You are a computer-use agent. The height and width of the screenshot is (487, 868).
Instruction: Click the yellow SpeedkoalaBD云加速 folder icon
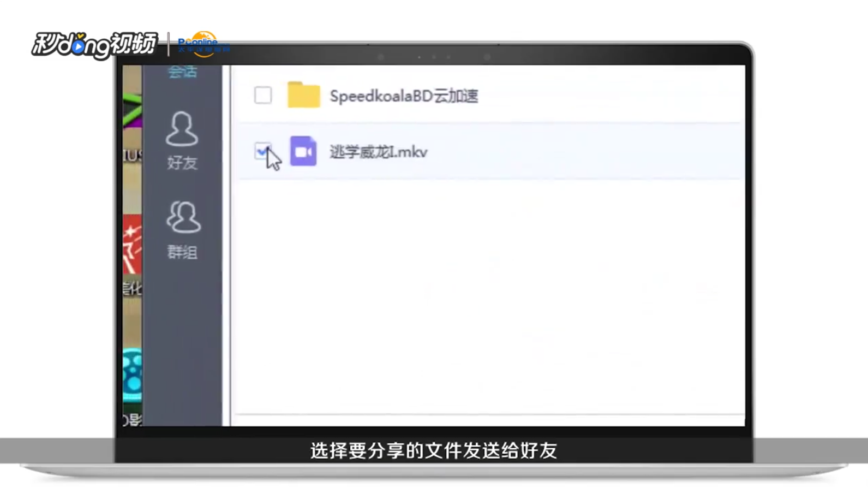click(x=303, y=94)
